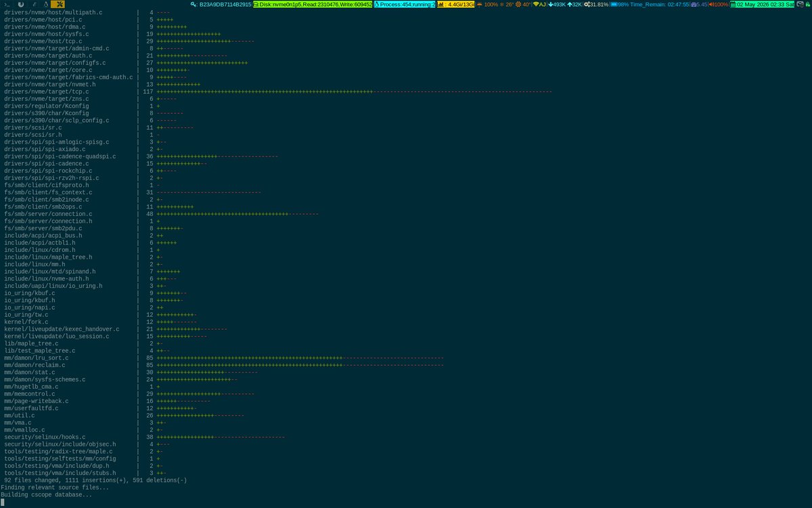Click drivers/nvme/target/configfs.c file name

pyautogui.click(x=55, y=63)
